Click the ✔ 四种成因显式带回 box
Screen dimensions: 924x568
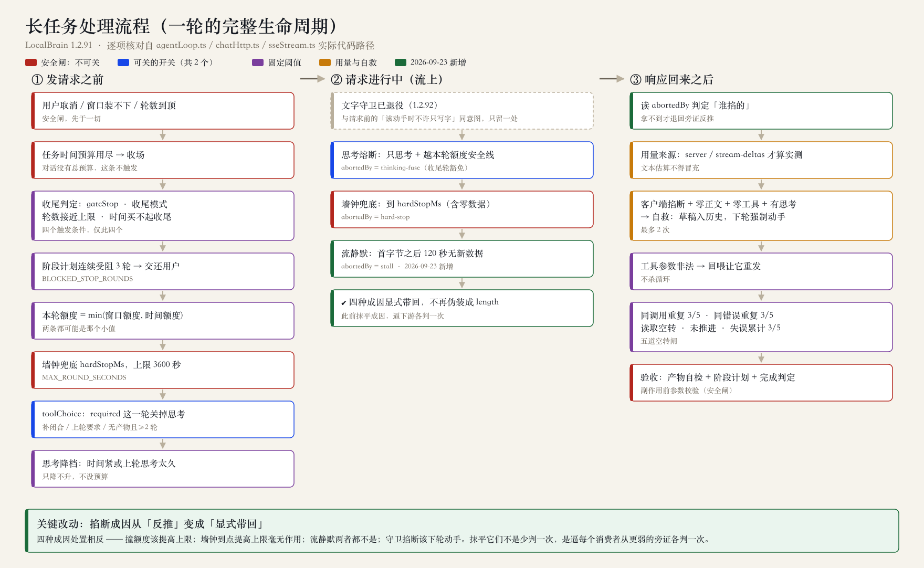point(462,308)
